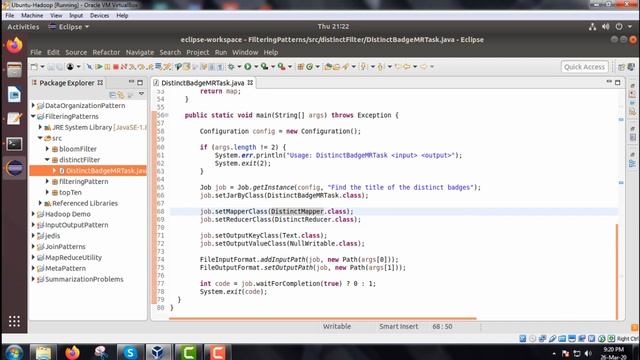The image size is (640, 360).
Task: Click the New file toolbar icon
Action: [34, 67]
